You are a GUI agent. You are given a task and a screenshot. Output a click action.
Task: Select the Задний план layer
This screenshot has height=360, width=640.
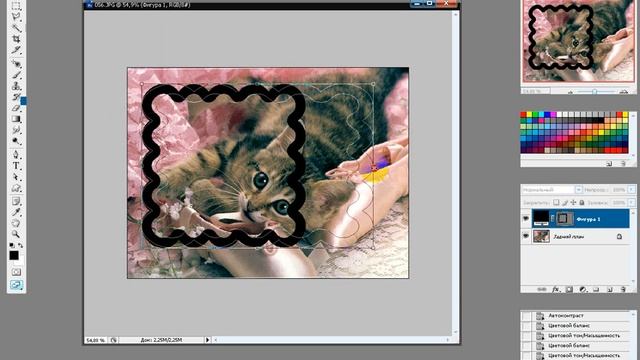(x=580, y=236)
